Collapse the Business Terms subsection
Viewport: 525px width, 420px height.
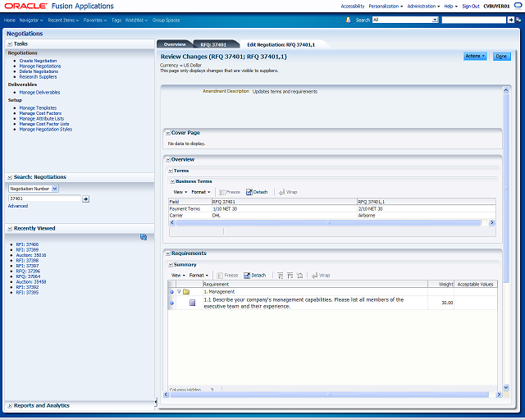173,181
